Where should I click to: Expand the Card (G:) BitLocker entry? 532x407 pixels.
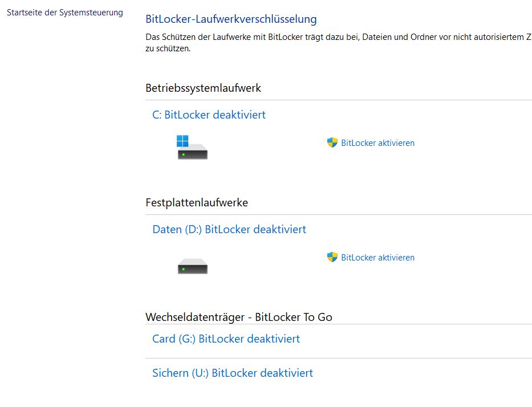click(x=226, y=339)
